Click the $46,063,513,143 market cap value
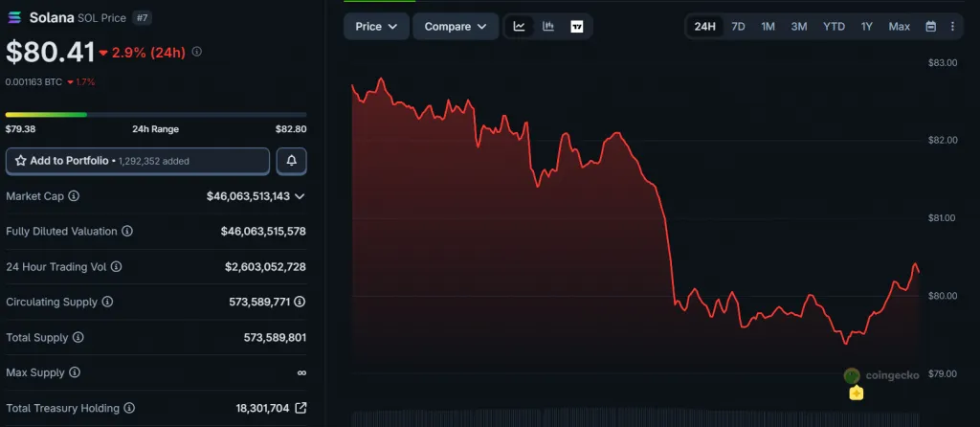 click(x=248, y=196)
